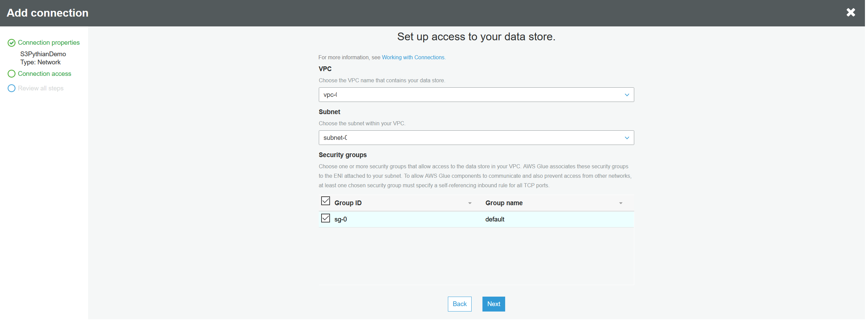Click the circle icon beside Review all steps
The height and width of the screenshot is (321, 868).
[12, 88]
